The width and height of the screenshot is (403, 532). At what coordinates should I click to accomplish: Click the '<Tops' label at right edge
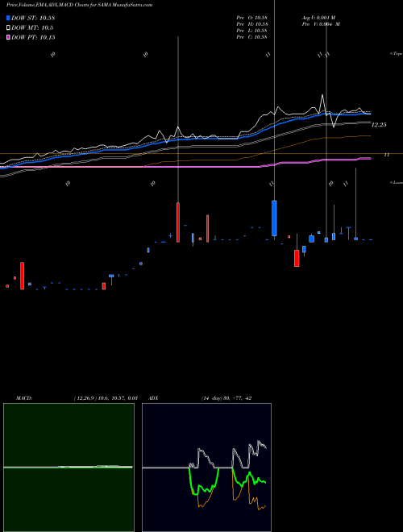396,54
